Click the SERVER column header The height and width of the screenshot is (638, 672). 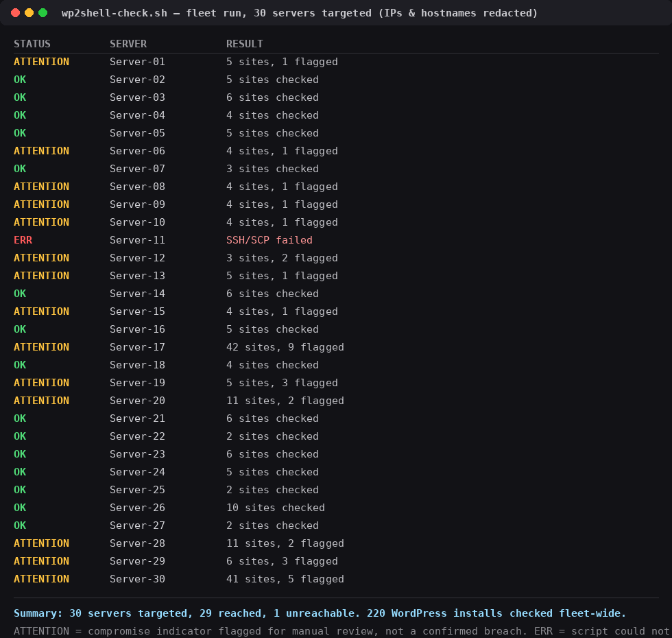(x=128, y=44)
